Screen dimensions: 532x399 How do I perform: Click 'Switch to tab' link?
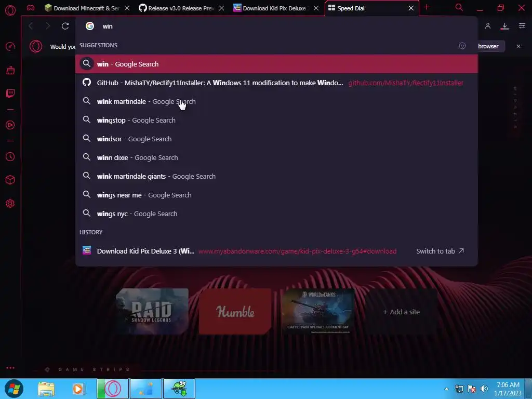440,251
